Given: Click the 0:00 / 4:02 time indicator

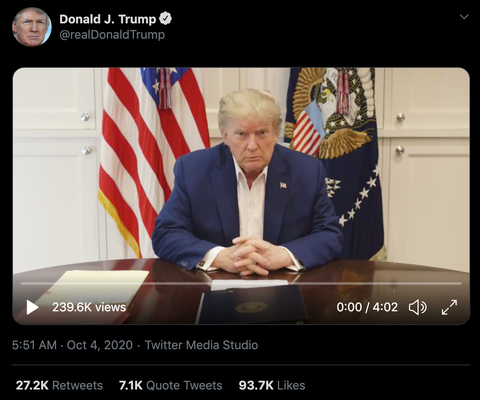Looking at the screenshot, I should [x=367, y=307].
